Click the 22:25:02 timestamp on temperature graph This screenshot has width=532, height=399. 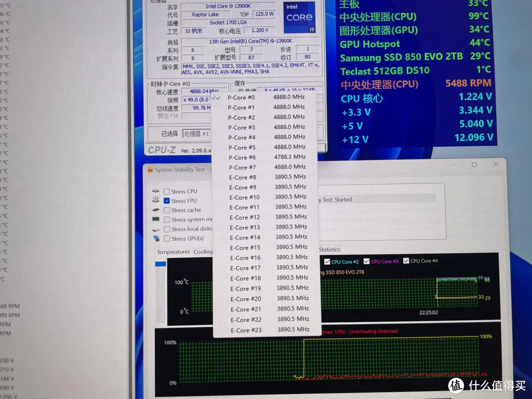[428, 312]
